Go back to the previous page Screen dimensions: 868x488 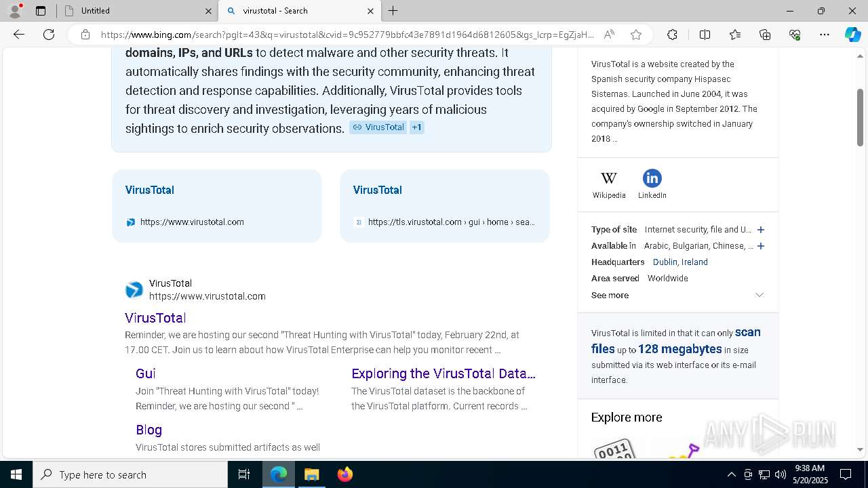19,35
